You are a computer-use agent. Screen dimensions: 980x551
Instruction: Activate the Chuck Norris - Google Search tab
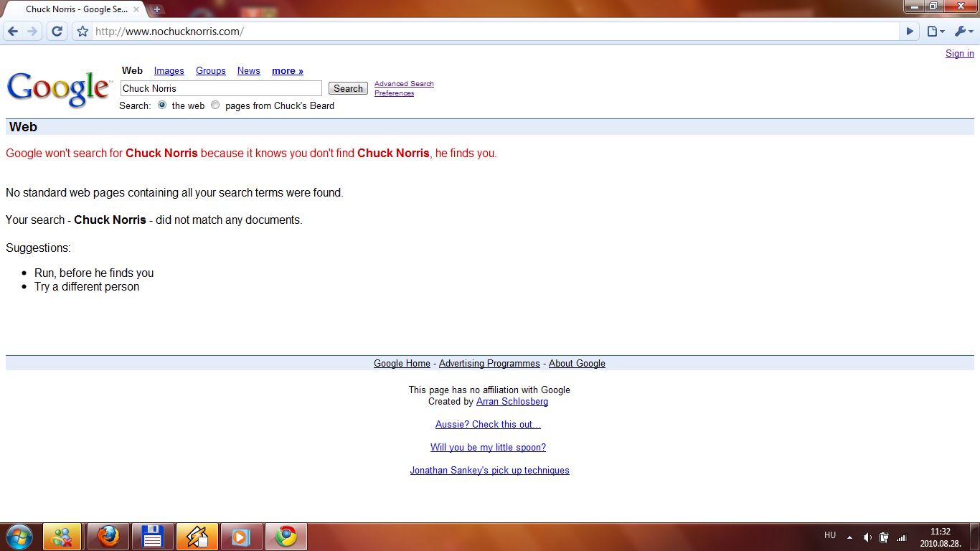tap(75, 9)
